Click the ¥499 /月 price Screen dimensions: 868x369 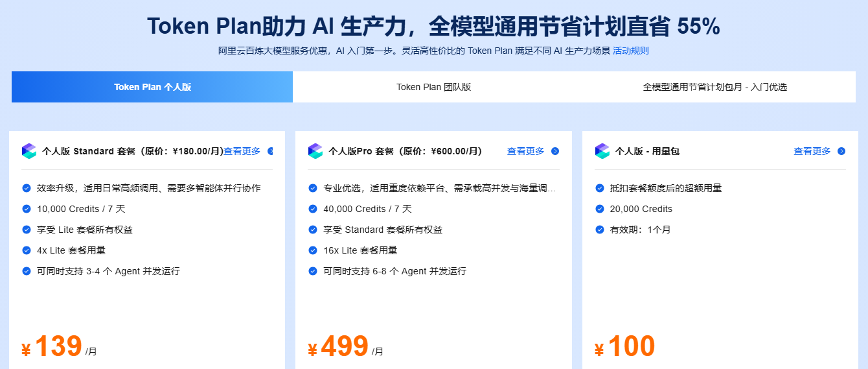pos(345,347)
